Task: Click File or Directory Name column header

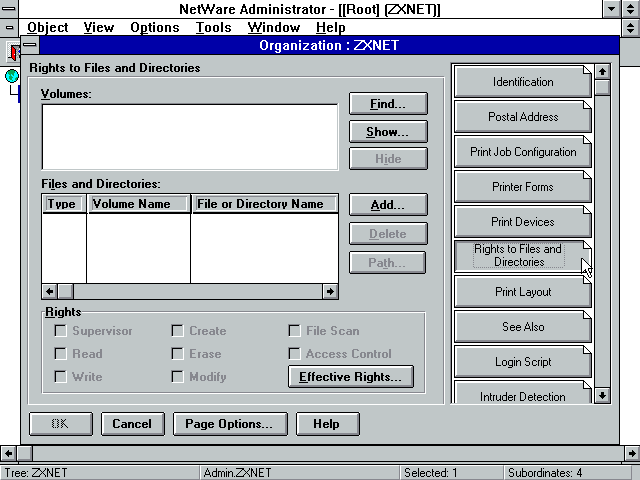Action: [265, 204]
